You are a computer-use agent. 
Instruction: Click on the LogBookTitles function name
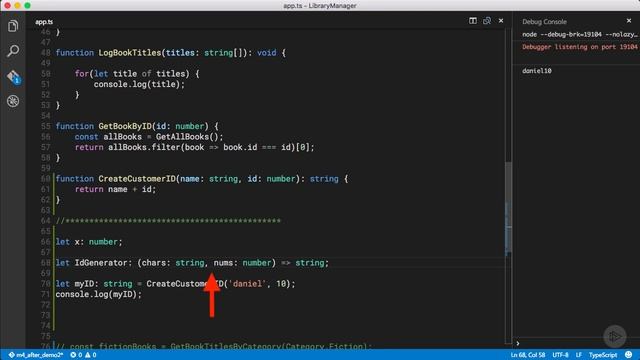tap(130, 53)
